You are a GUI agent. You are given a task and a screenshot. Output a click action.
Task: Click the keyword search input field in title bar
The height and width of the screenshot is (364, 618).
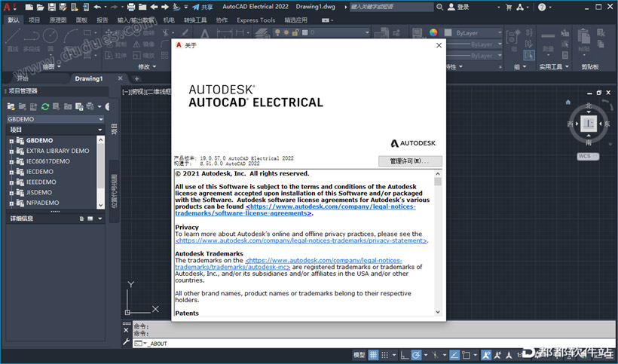(x=391, y=7)
